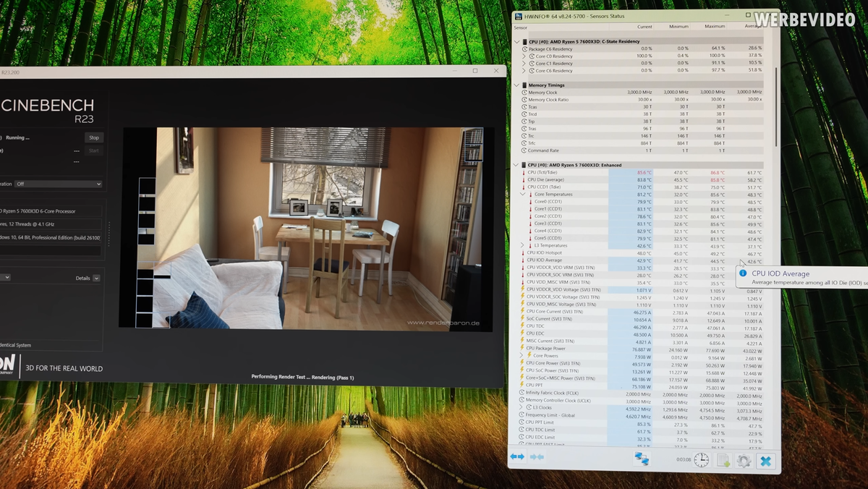The image size is (868, 489).
Task: Click thermometer icon beside CPU IOD Hotspot
Action: 523,253
